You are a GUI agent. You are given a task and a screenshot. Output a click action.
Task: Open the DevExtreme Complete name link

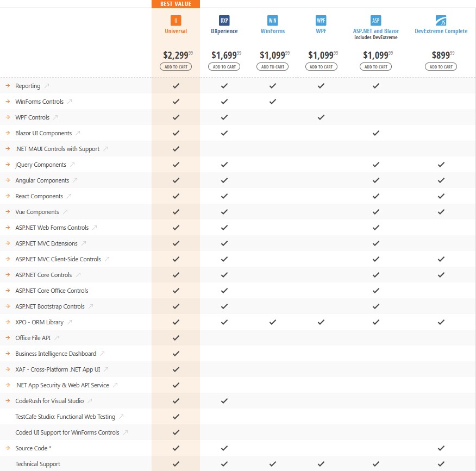pyautogui.click(x=441, y=31)
